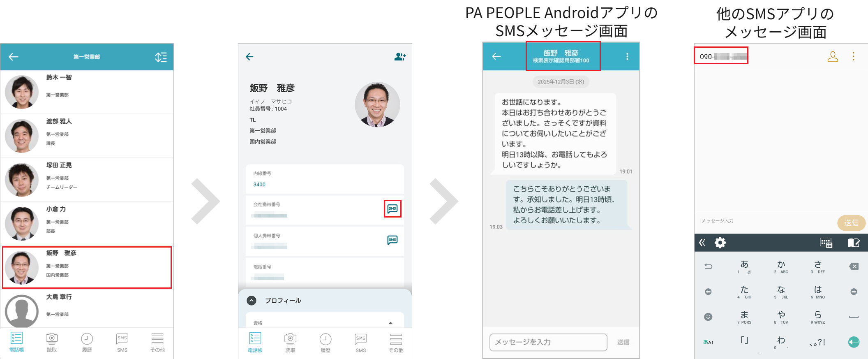Viewport: 868px width, 359px height.
Task: Select contact 小倉 力
Action: tap(87, 224)
